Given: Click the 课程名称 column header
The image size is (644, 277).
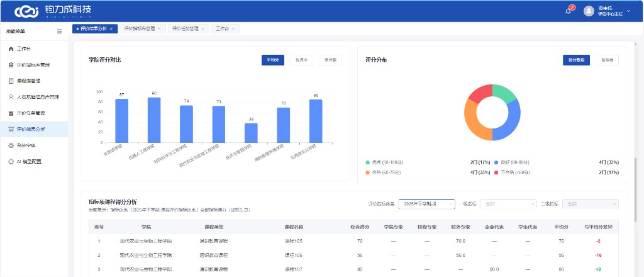Looking at the screenshot, I should click(x=294, y=227).
